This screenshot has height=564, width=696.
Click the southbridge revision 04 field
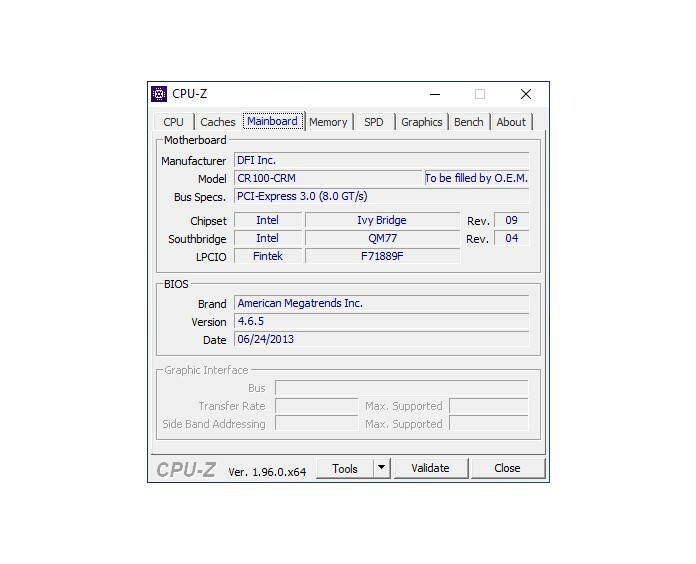511,238
